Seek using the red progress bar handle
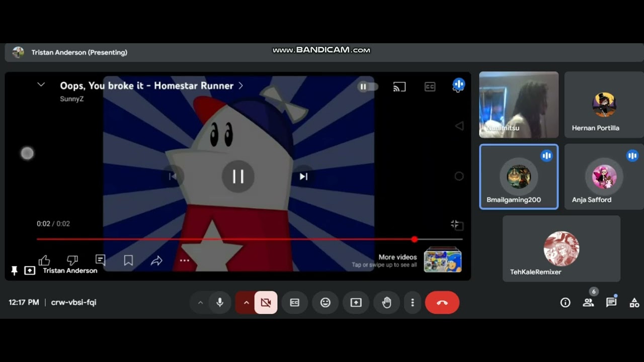The height and width of the screenshot is (362, 644). (414, 239)
